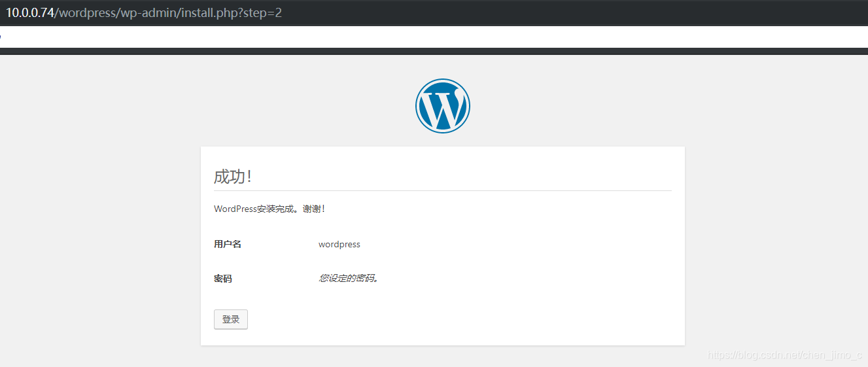Click the username value wordpress

339,244
